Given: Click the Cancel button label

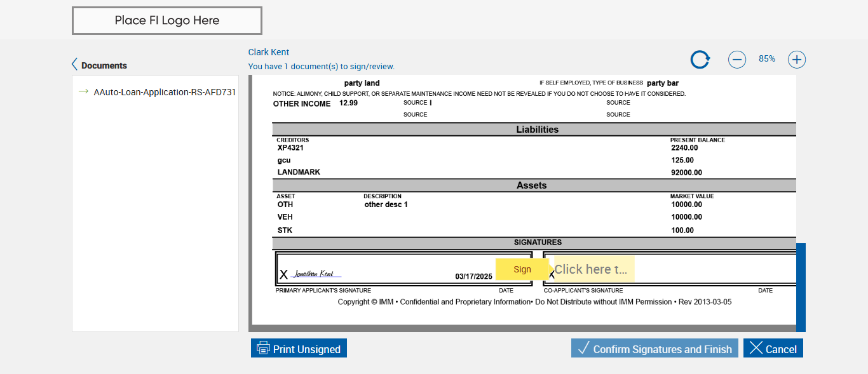Looking at the screenshot, I should click(x=782, y=349).
